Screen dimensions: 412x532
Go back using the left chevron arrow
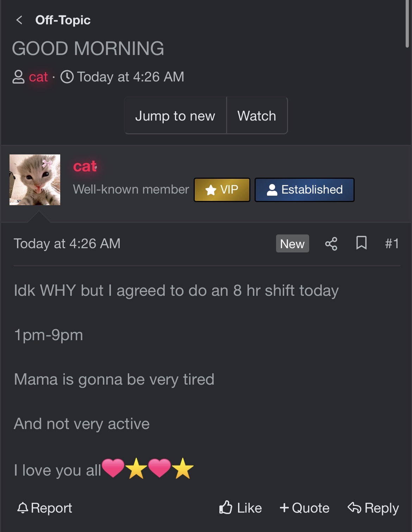click(19, 20)
